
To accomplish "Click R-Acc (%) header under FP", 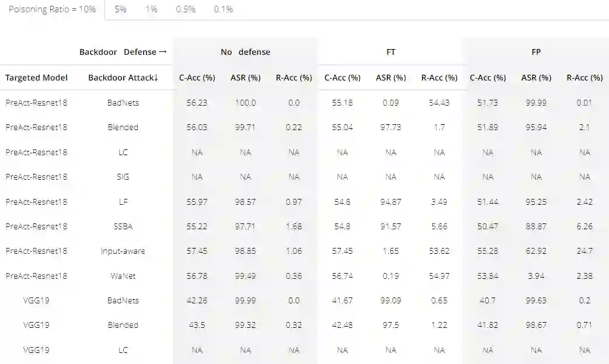I will [x=584, y=78].
